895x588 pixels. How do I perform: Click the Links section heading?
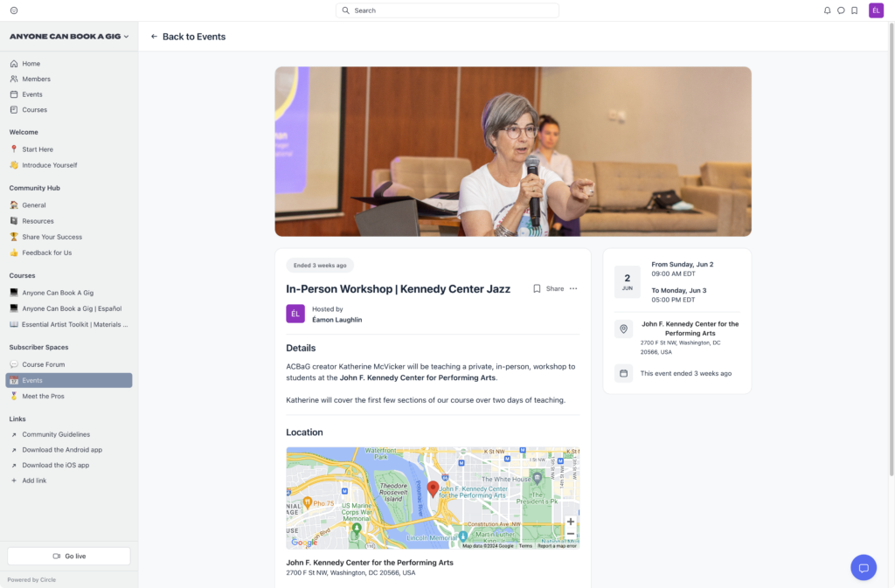click(17, 419)
